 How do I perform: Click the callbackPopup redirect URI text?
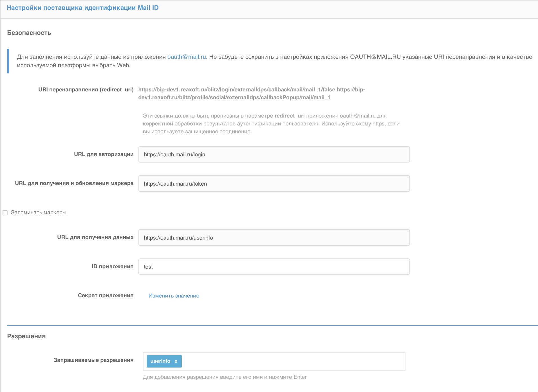point(234,98)
